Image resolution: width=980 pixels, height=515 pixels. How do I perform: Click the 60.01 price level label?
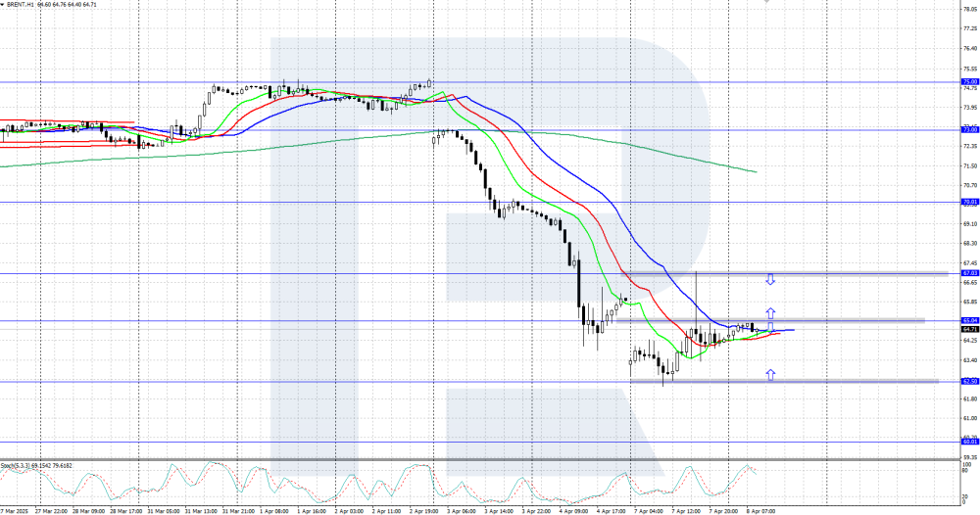click(x=970, y=442)
